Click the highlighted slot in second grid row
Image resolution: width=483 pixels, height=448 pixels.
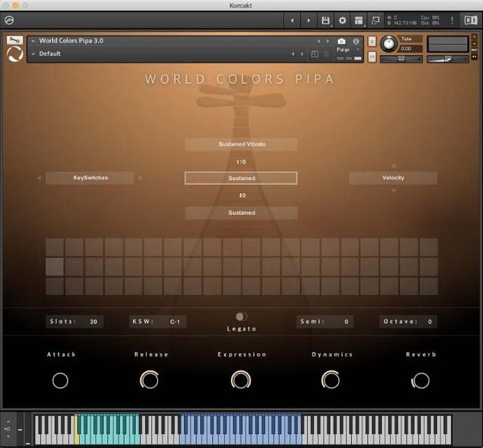[55, 267]
